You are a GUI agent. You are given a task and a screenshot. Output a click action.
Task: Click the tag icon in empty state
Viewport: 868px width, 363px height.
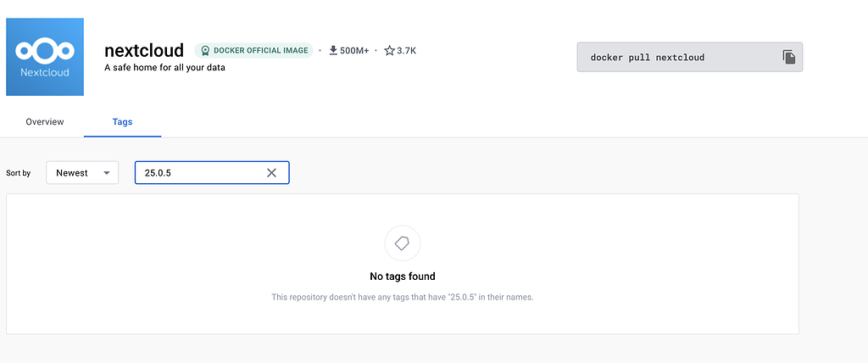[x=403, y=243]
